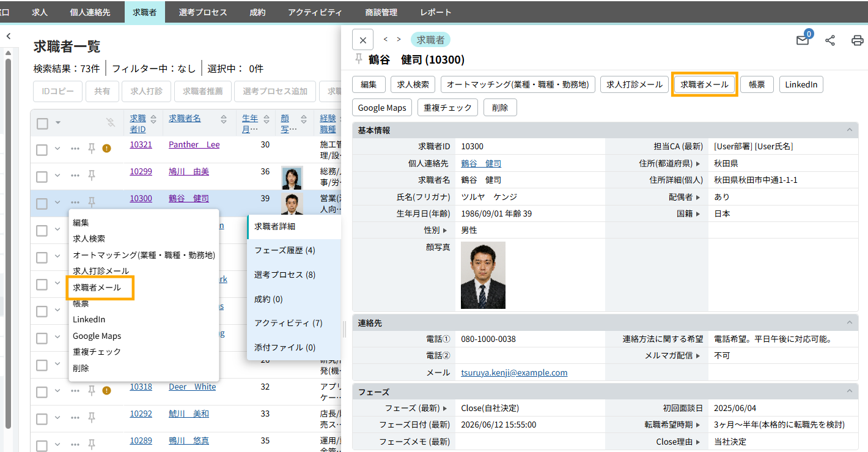Expand the row chevron for 10299
The height and width of the screenshot is (452, 868).
click(57, 176)
